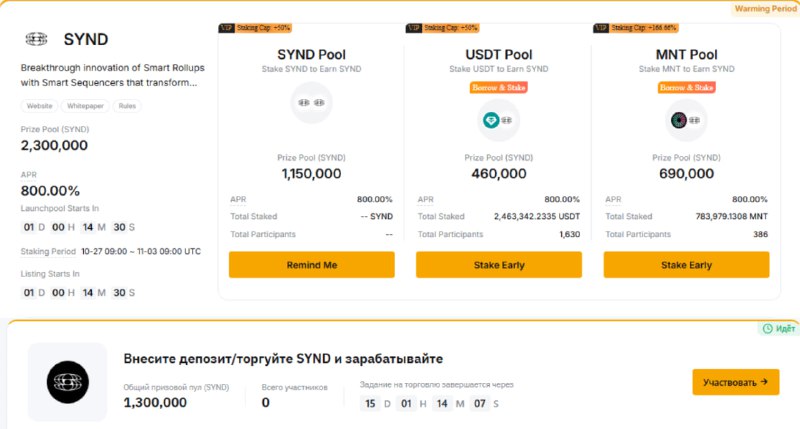Viewport: 800px width, 429px height.
Task: Click the Remind Me button for SYND Pool
Action: coord(312,265)
